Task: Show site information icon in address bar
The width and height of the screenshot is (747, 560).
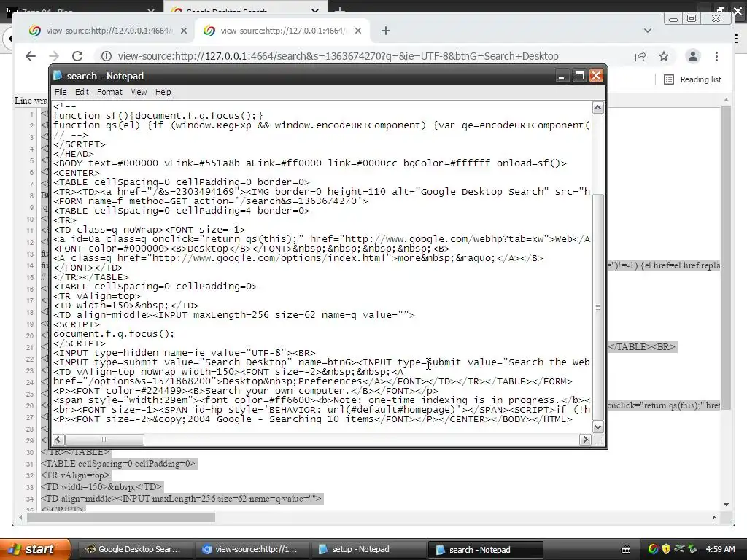Action: click(107, 56)
